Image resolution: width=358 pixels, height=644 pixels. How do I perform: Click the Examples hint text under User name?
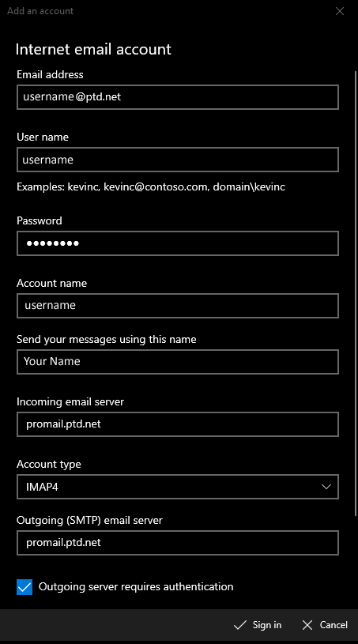(x=151, y=186)
